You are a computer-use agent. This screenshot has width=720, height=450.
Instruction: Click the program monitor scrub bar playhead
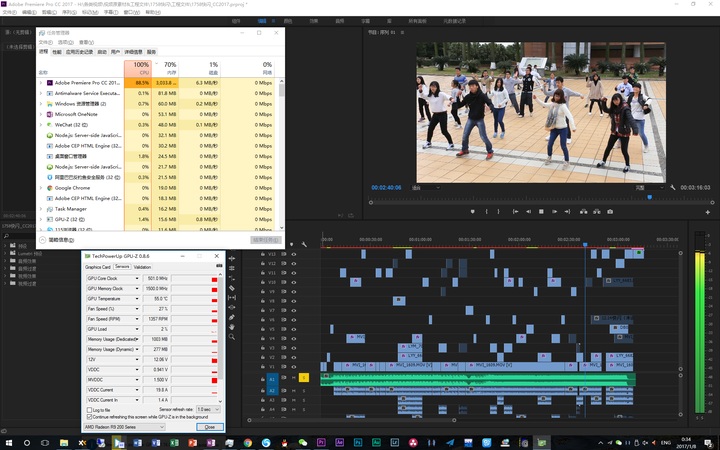pos(649,197)
